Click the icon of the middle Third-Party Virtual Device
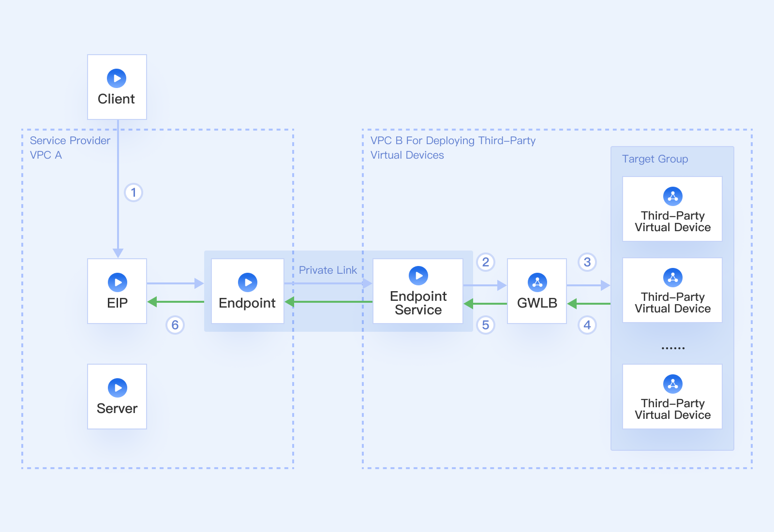 (673, 278)
